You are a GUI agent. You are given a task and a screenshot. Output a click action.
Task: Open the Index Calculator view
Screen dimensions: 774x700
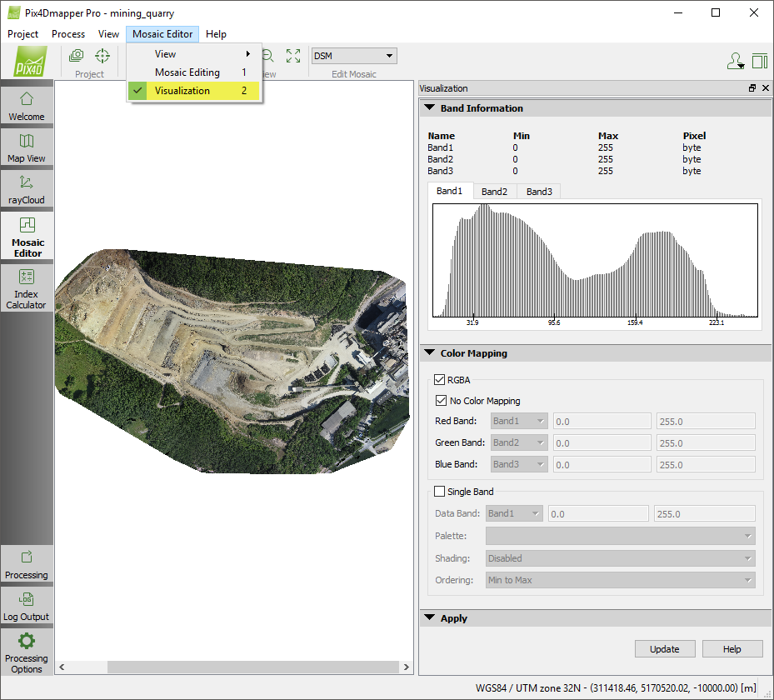coord(27,287)
